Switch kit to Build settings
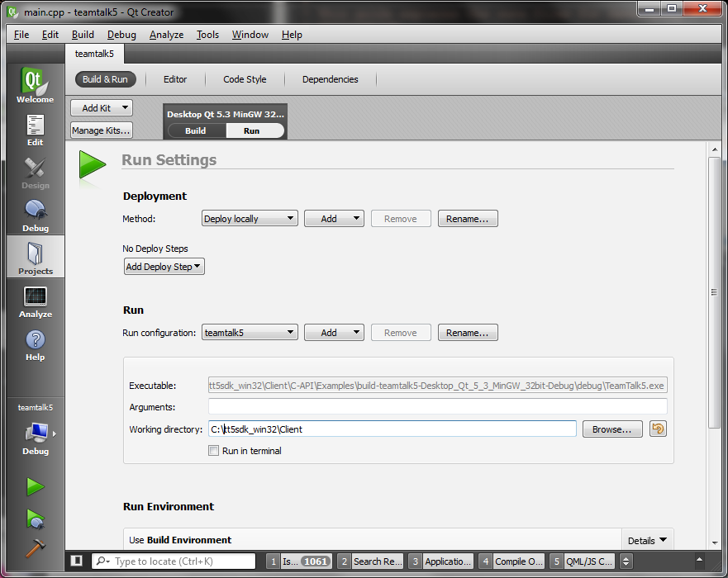Viewport: 728px width, 578px height. (x=196, y=130)
